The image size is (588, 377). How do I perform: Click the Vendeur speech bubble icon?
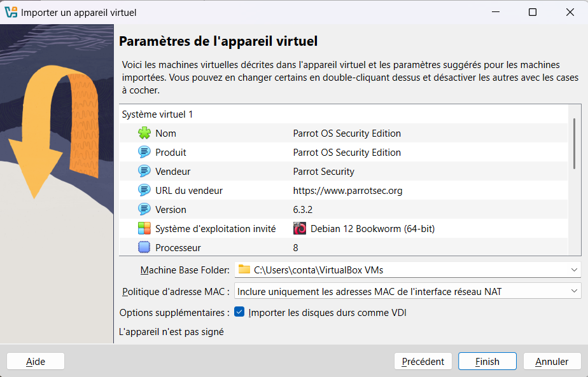pyautogui.click(x=144, y=171)
